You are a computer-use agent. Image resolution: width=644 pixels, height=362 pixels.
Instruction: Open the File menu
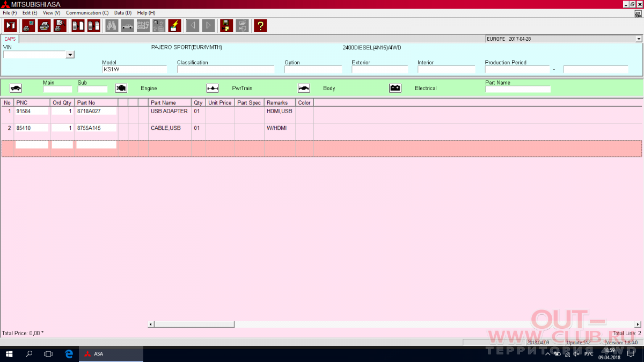(10, 13)
